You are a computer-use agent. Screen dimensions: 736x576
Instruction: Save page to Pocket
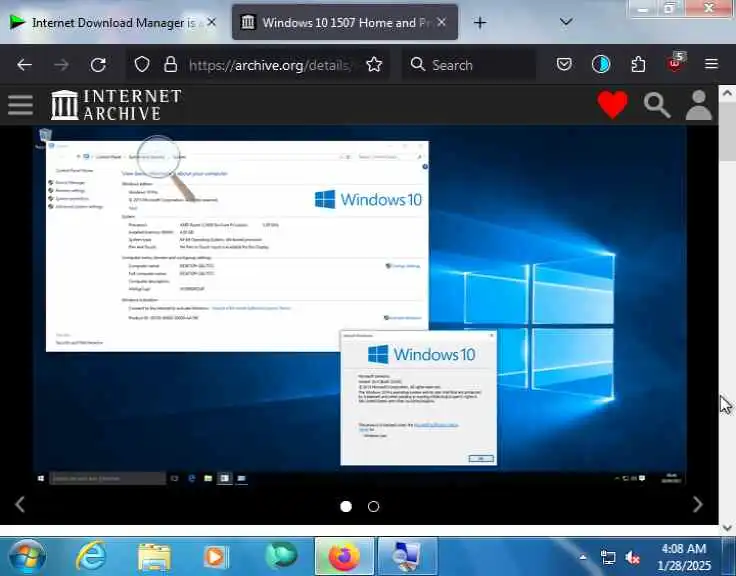click(x=564, y=64)
